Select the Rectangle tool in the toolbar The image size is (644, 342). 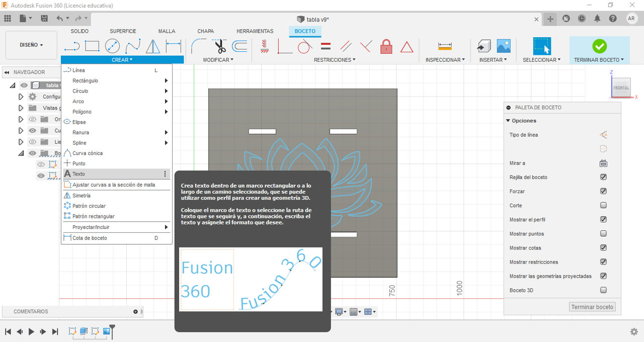tap(92, 46)
